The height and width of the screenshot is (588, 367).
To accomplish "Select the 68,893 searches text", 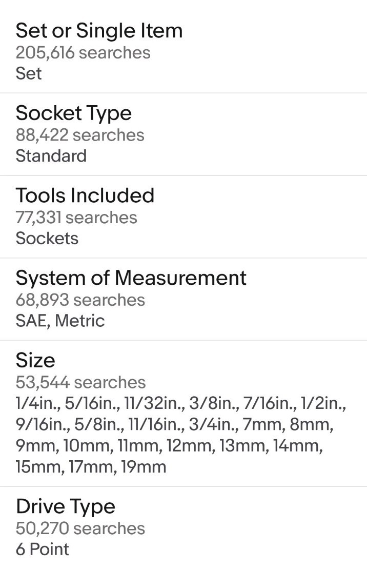I will (80, 300).
